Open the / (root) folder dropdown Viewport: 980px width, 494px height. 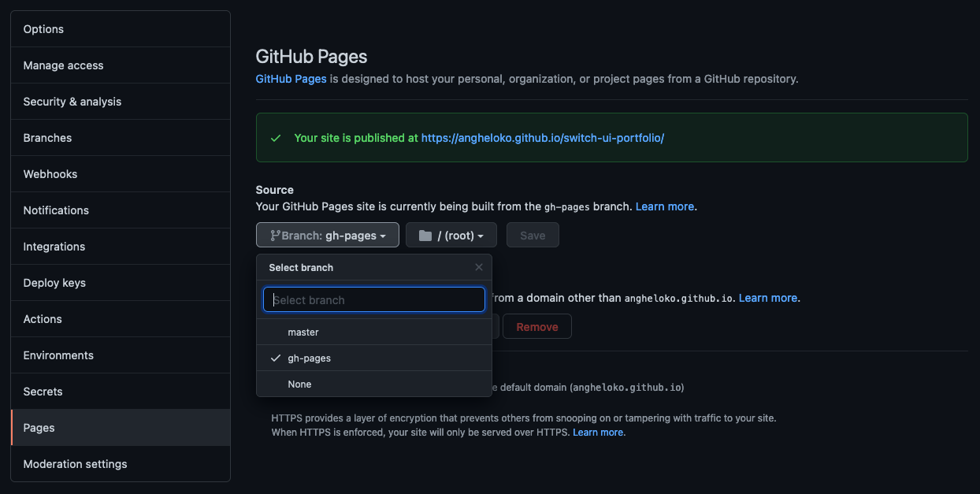click(x=451, y=236)
